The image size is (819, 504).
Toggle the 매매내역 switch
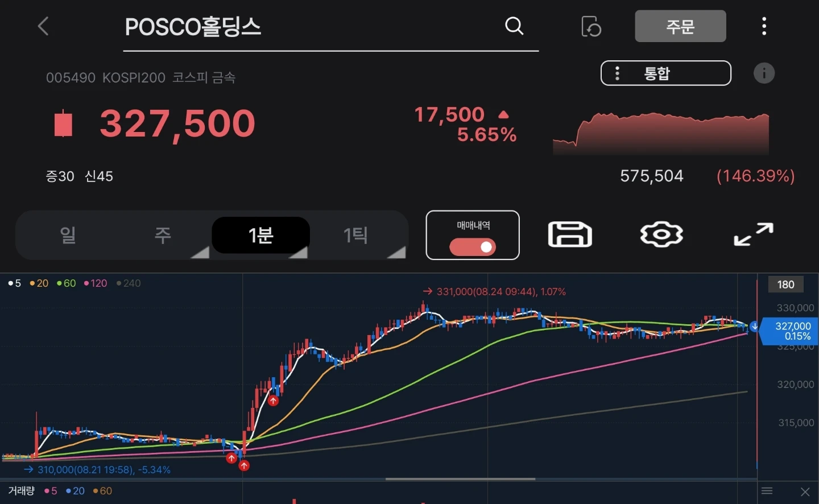(473, 247)
